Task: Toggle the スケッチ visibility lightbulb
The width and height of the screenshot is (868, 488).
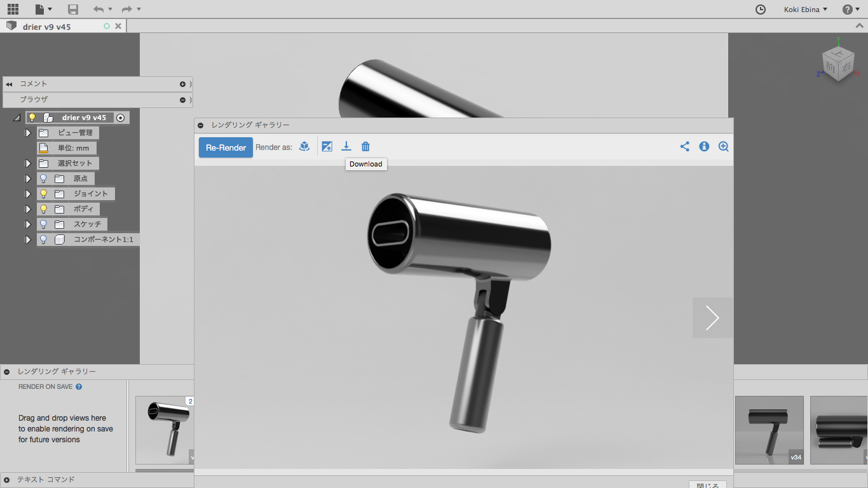Action: point(44,224)
